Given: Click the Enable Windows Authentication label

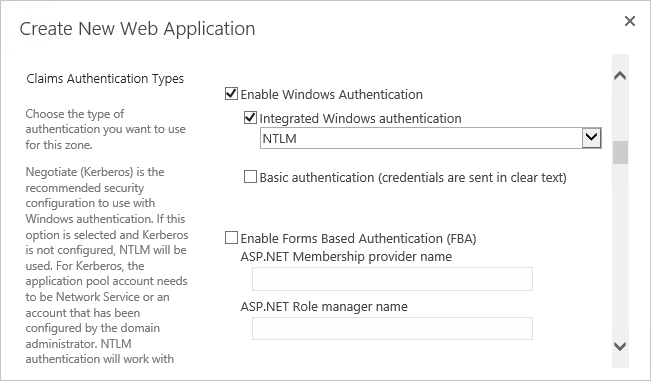Looking at the screenshot, I should (x=332, y=94).
